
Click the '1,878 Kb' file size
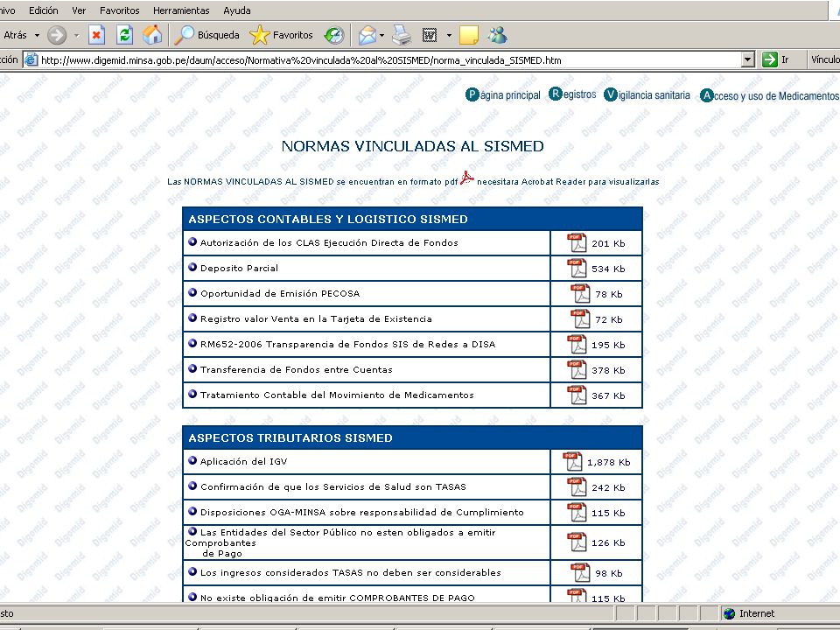(x=609, y=462)
